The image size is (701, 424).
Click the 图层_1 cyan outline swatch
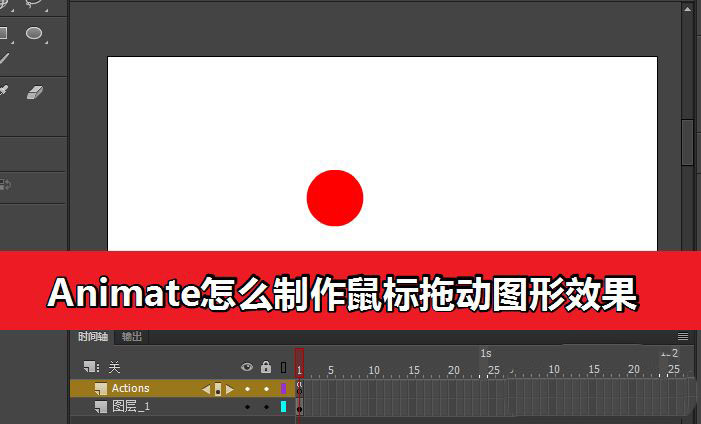coord(283,407)
